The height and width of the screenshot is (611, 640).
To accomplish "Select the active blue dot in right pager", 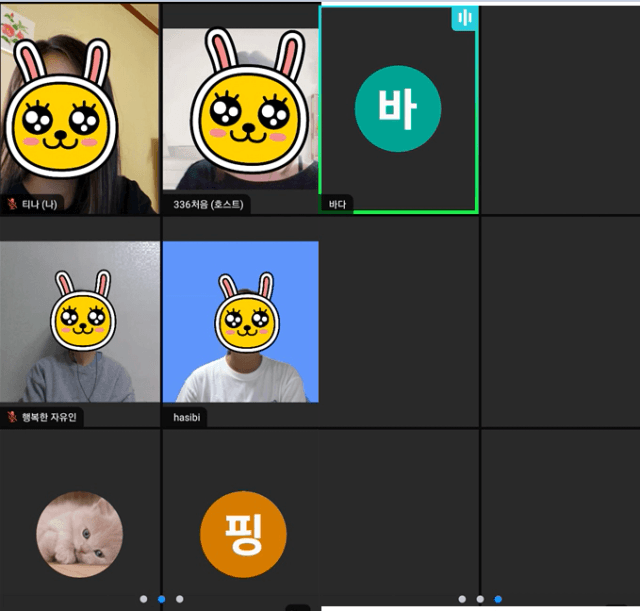I will tap(498, 599).
